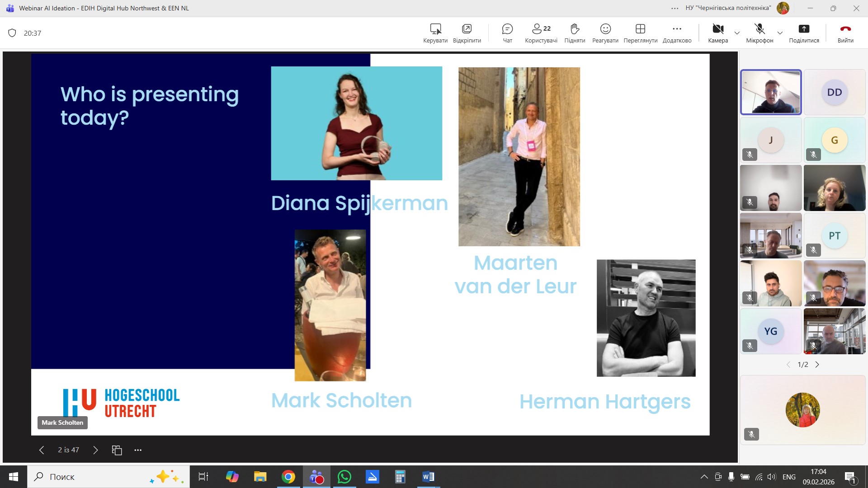Expand microphone options dropdown arrow
The height and width of the screenshot is (488, 868).
click(780, 33)
